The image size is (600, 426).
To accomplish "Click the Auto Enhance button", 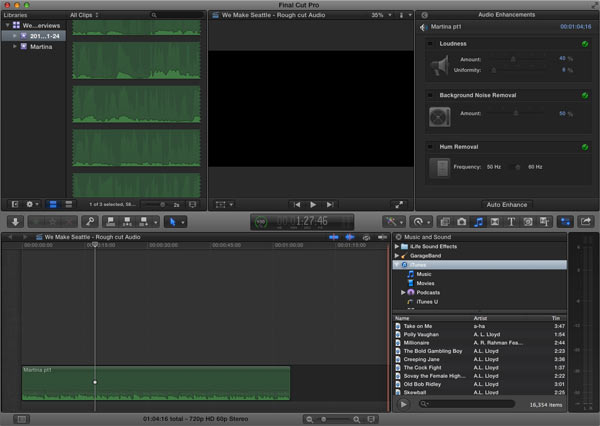I will click(507, 204).
